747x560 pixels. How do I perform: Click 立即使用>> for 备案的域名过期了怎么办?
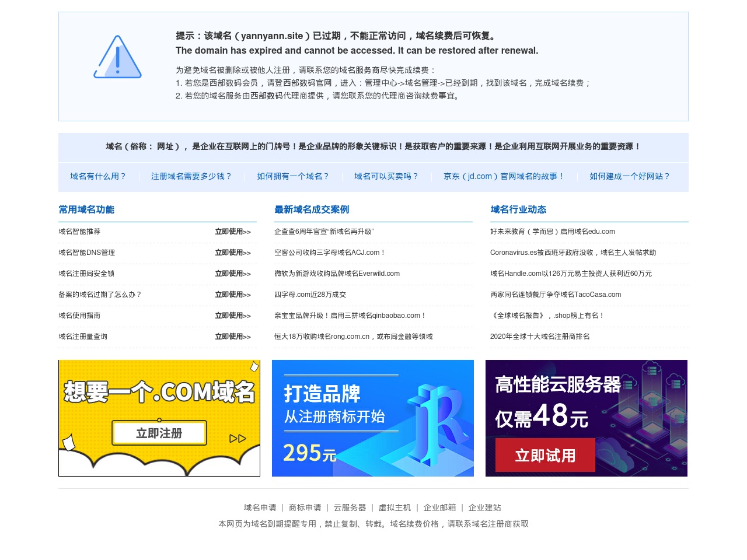point(233,295)
